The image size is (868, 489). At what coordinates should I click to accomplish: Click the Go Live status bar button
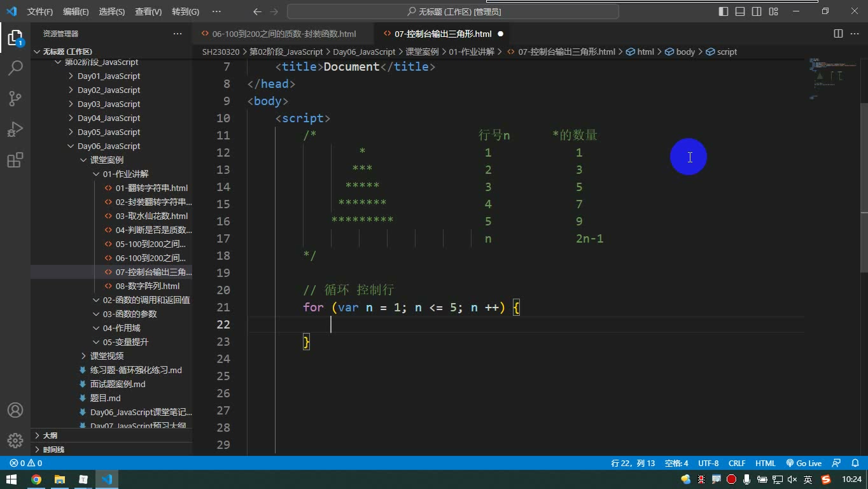click(804, 464)
